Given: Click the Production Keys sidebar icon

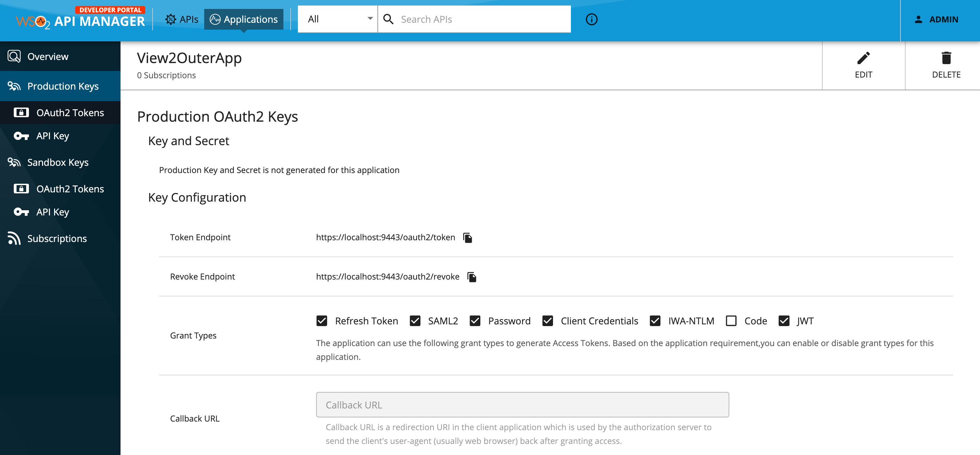Looking at the screenshot, I should [14, 87].
